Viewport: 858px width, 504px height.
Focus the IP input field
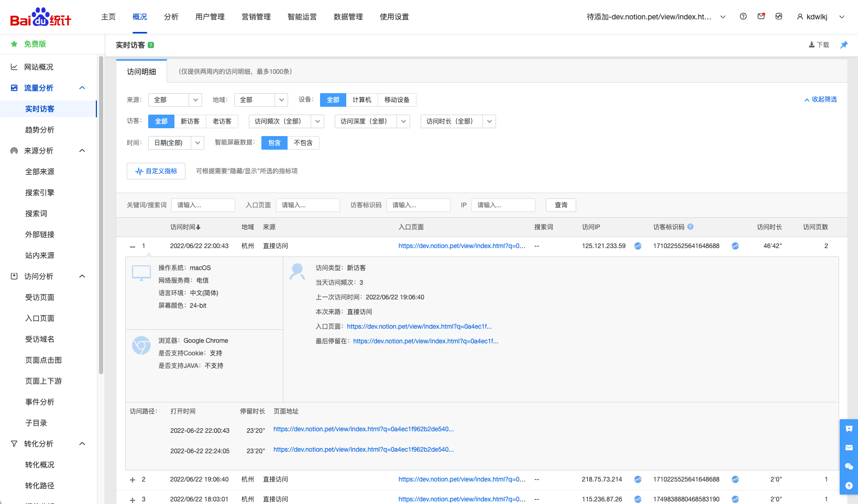point(503,205)
